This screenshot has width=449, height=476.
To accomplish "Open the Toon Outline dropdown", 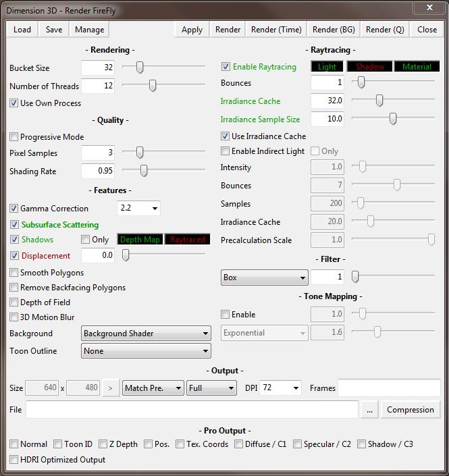I will pos(146,351).
